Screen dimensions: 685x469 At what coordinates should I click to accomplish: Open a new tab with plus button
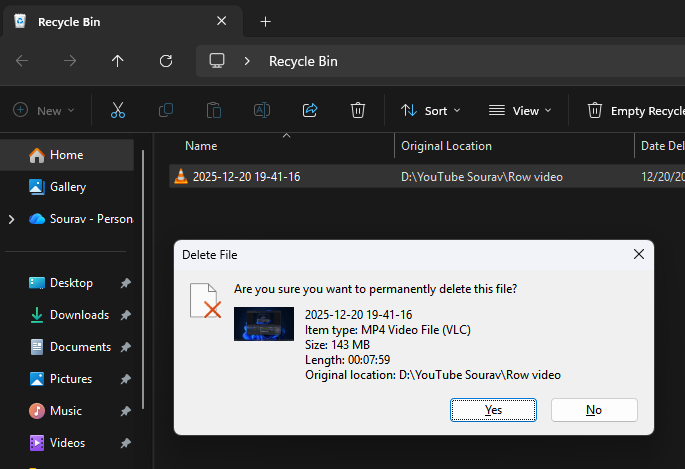pos(265,21)
